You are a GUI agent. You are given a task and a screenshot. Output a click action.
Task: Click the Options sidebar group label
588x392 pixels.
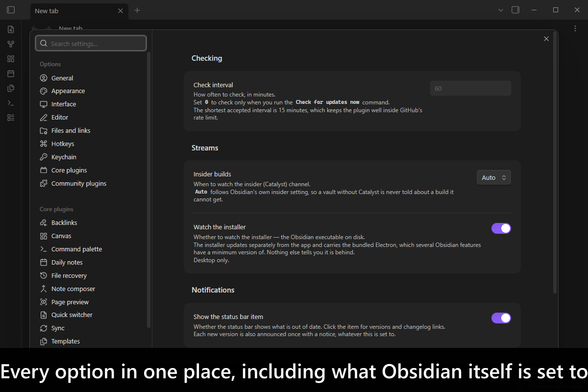tap(50, 64)
